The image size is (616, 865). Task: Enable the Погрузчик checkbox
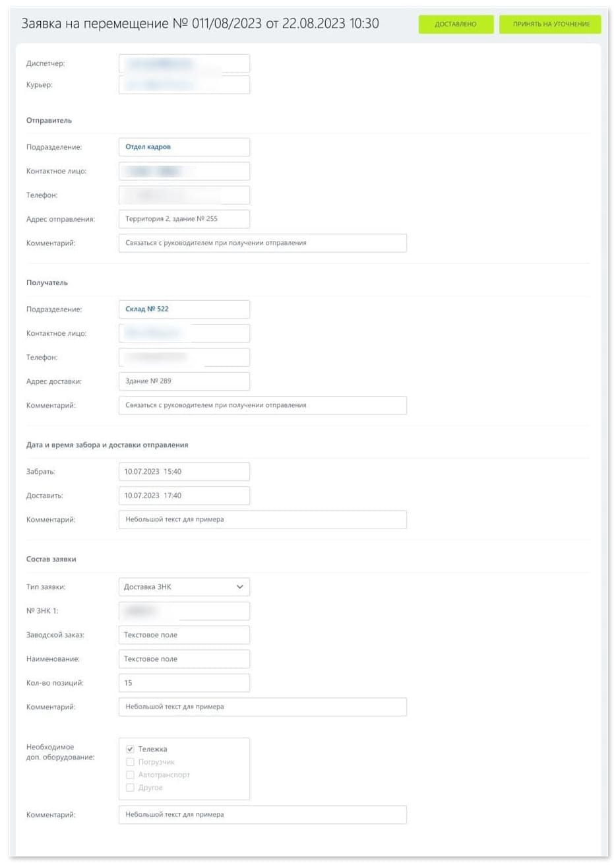pos(130,762)
